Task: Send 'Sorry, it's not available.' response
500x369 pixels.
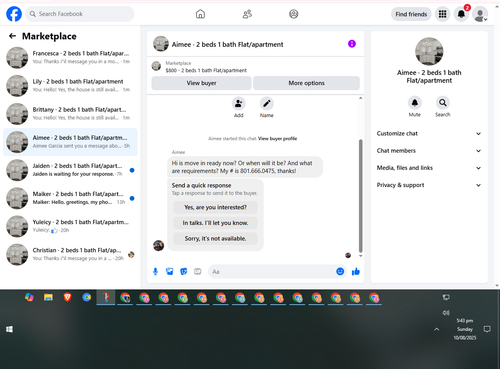Action: 215,239
